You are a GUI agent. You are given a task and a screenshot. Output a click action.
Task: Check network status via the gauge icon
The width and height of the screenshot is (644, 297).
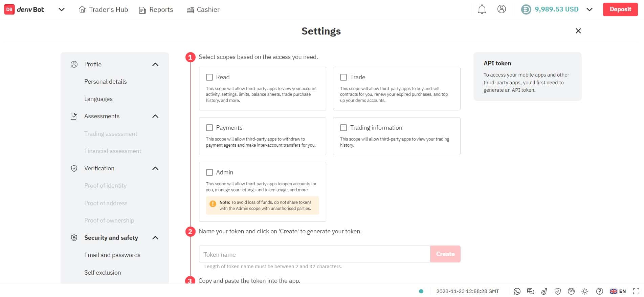[x=571, y=291]
